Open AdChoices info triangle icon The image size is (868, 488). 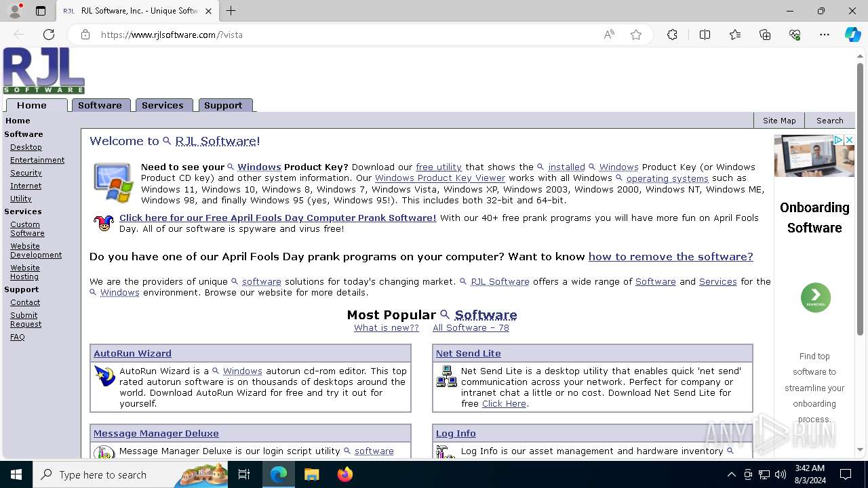[838, 140]
